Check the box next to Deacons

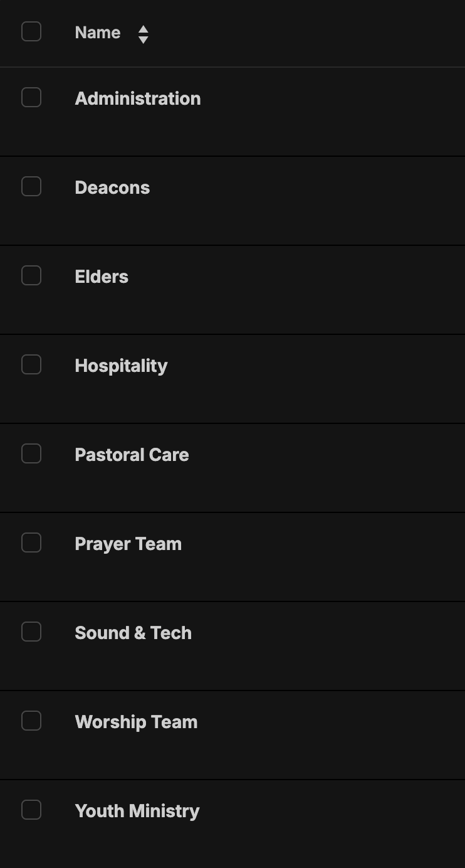point(31,186)
